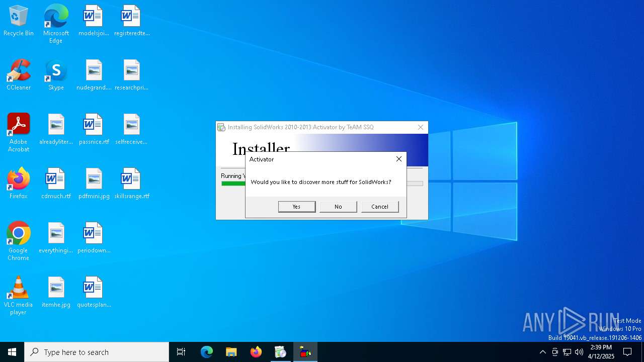Select the modelsjoi document icon
644x362 pixels.
(94, 21)
